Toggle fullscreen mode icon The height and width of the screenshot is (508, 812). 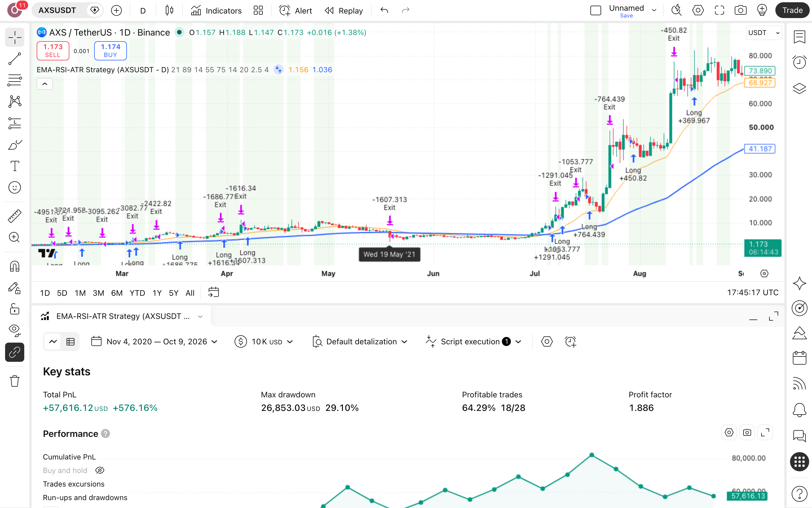pyautogui.click(x=720, y=10)
